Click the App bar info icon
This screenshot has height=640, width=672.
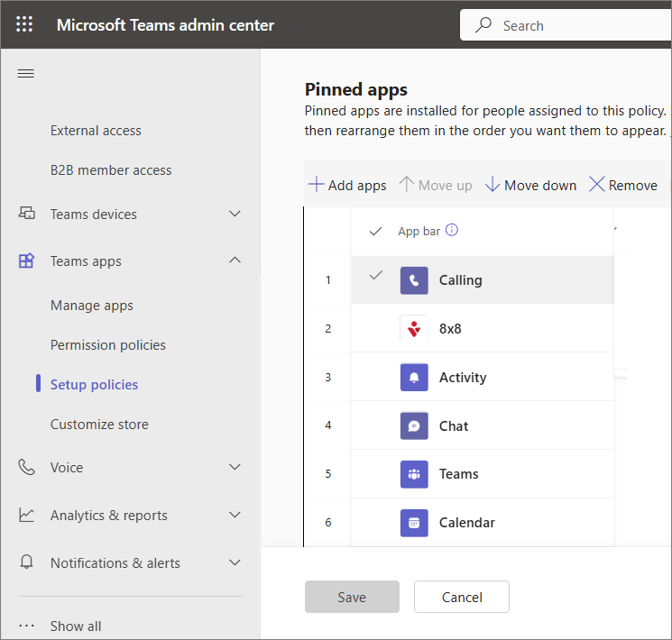coord(452,231)
